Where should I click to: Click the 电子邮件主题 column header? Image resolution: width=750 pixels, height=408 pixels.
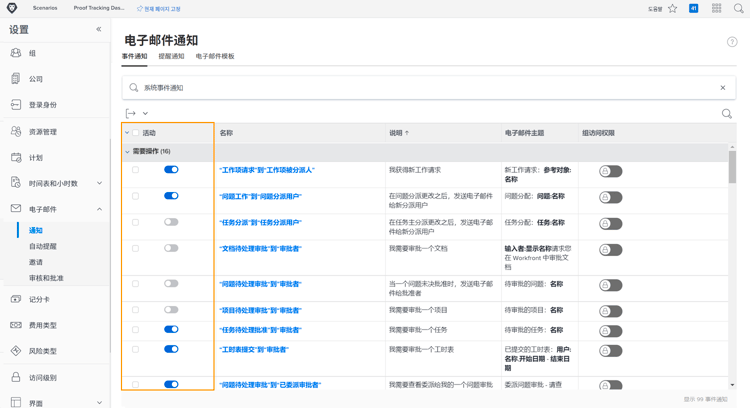[524, 133]
